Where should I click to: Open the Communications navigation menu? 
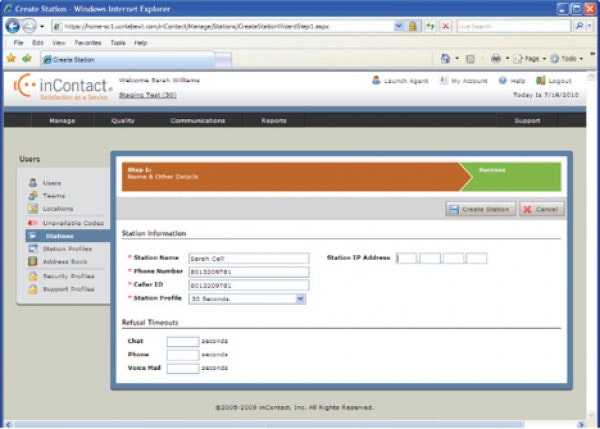(x=197, y=121)
